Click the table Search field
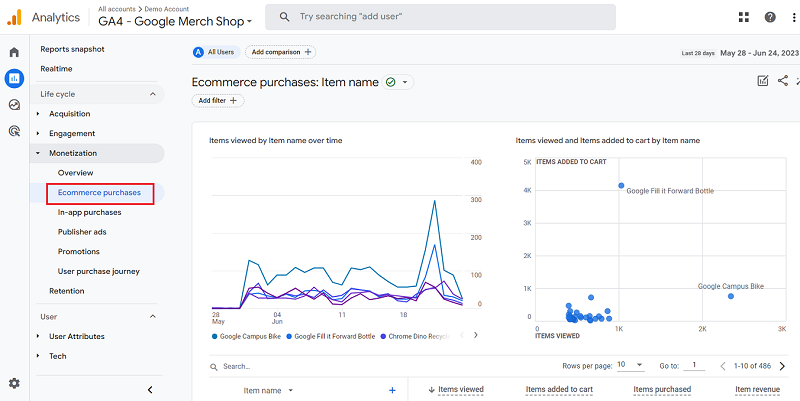 236,366
